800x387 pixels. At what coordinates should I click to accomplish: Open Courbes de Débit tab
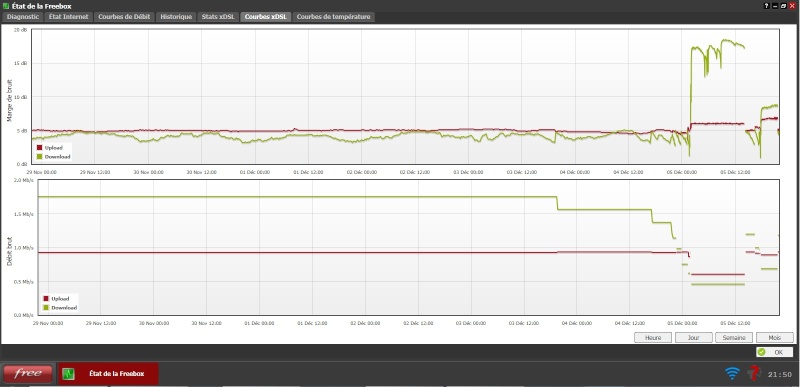pos(124,17)
